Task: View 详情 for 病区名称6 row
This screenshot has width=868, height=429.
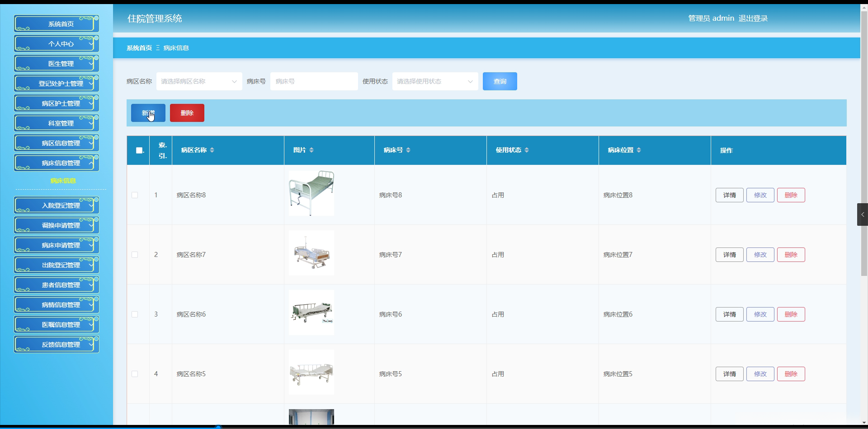Action: [730, 314]
